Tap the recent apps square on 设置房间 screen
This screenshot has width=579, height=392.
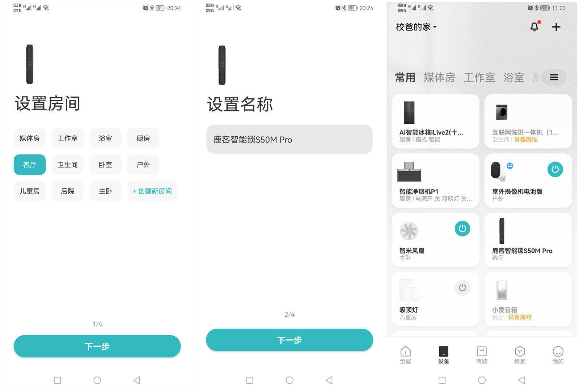click(57, 380)
